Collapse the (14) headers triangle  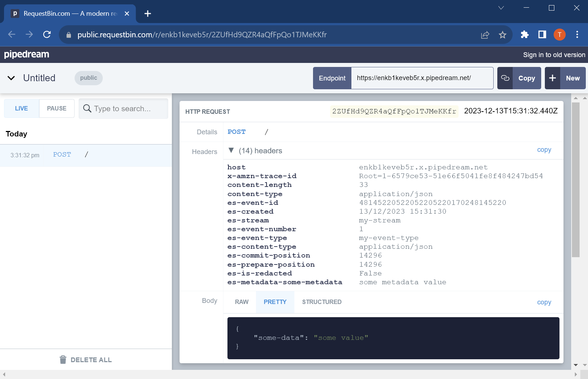click(231, 150)
